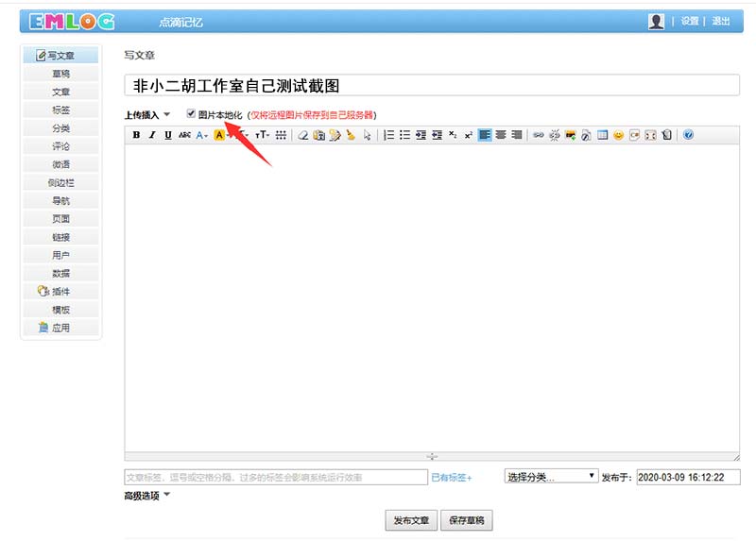Insert an image into the article
Viewport: 756px width, 541px height.
[x=571, y=135]
